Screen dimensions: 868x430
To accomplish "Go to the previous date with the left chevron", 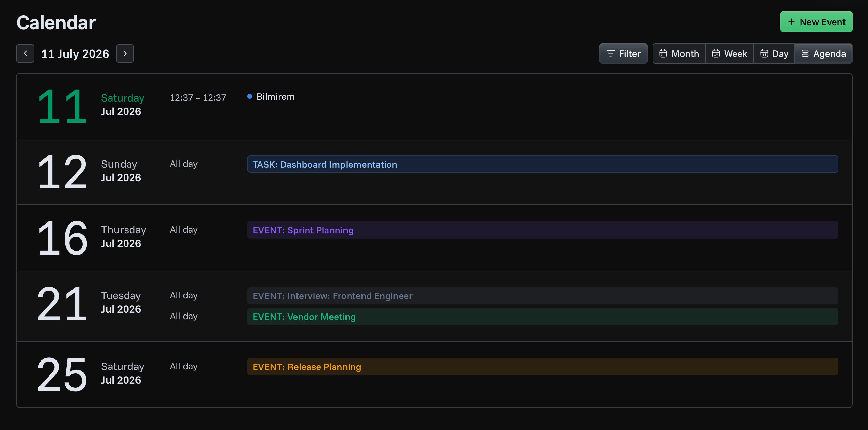I will [x=25, y=53].
